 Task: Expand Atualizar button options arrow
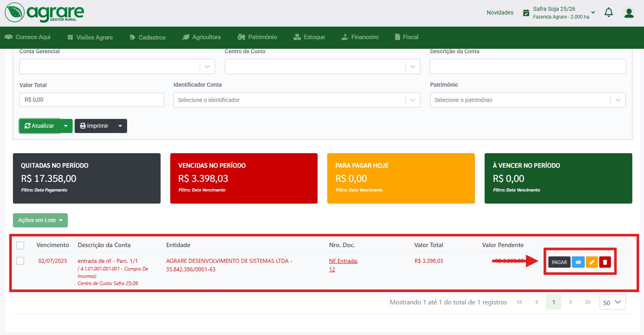pos(66,126)
